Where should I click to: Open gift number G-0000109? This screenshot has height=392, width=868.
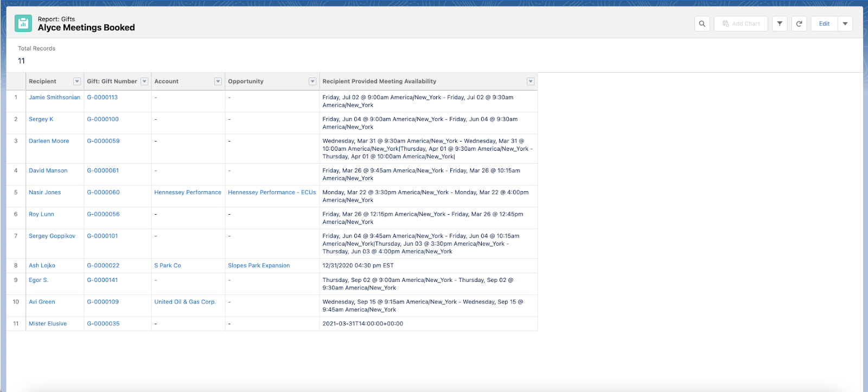(x=103, y=302)
